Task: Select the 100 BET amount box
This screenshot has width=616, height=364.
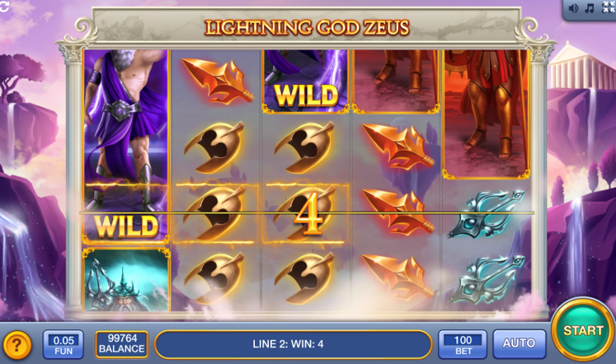Action: coord(463,344)
